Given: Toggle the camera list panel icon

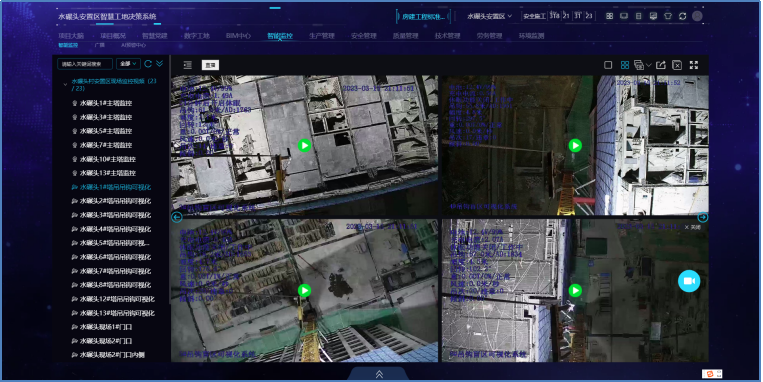Looking at the screenshot, I should click(x=187, y=65).
